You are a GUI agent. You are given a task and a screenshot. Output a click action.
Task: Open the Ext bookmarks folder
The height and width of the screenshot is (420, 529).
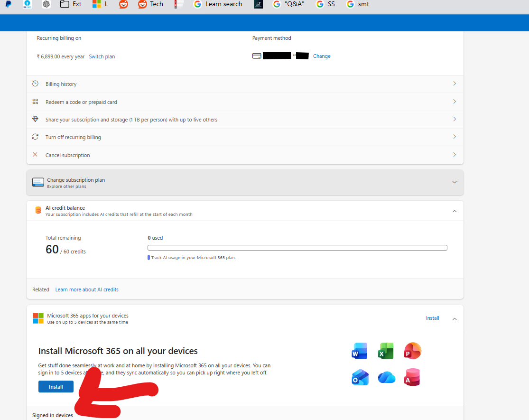[71, 4]
